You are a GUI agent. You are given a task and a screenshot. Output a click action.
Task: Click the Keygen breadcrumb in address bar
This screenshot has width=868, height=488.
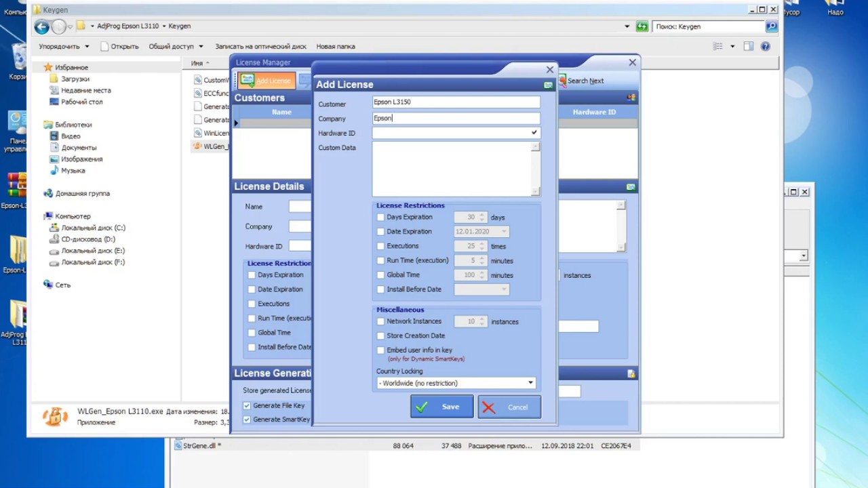click(x=179, y=26)
